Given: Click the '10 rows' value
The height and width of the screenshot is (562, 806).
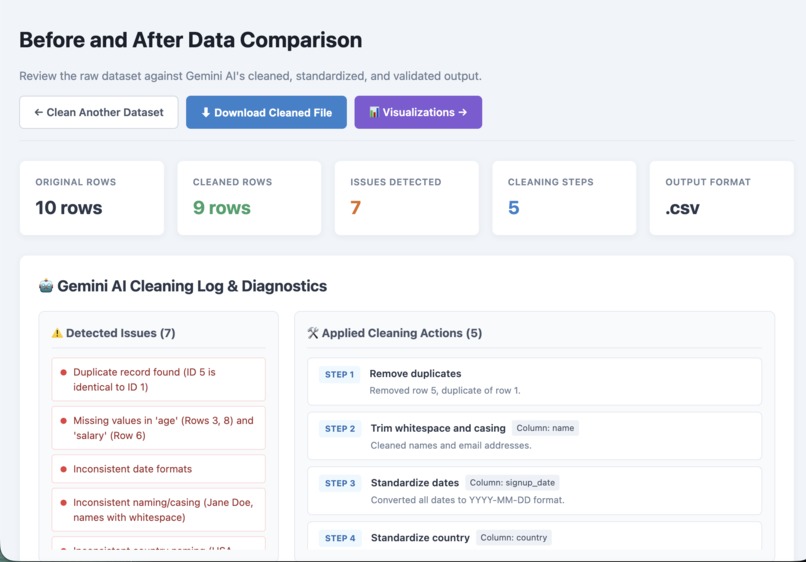Looking at the screenshot, I should point(68,208).
